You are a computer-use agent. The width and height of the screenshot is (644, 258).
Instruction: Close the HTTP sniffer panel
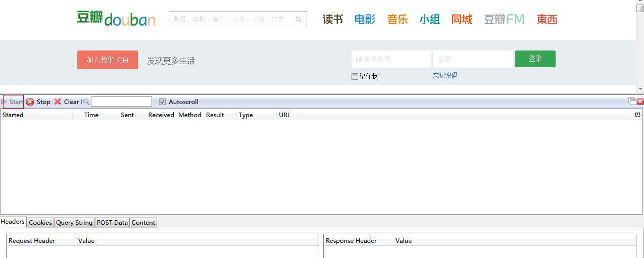coord(640,101)
